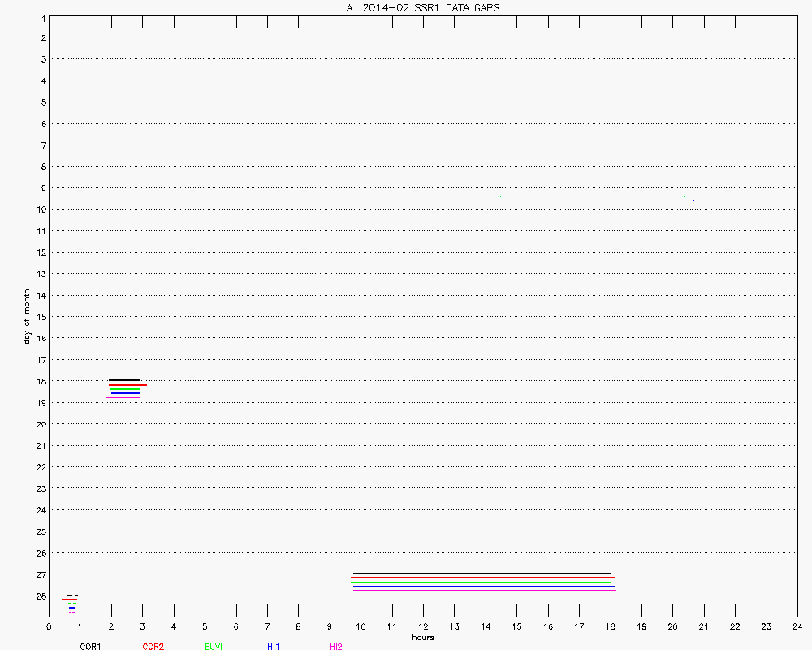This screenshot has width=812, height=650.
Task: Click the black COR1 gap bar on day 27
Action: 482,574
